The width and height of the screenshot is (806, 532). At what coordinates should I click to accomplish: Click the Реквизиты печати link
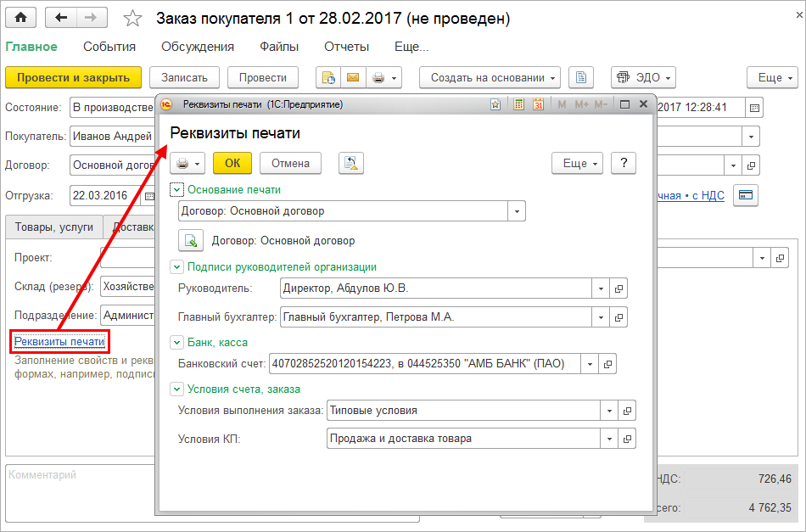59,342
